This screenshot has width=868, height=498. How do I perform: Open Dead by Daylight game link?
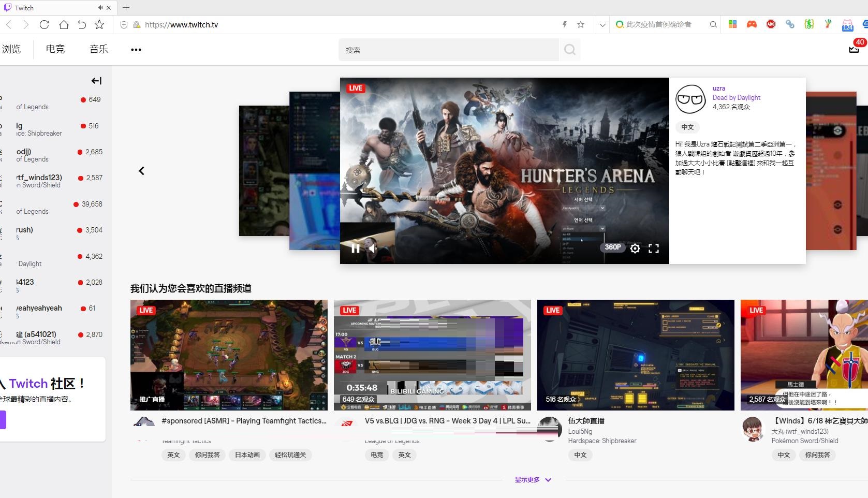(737, 97)
